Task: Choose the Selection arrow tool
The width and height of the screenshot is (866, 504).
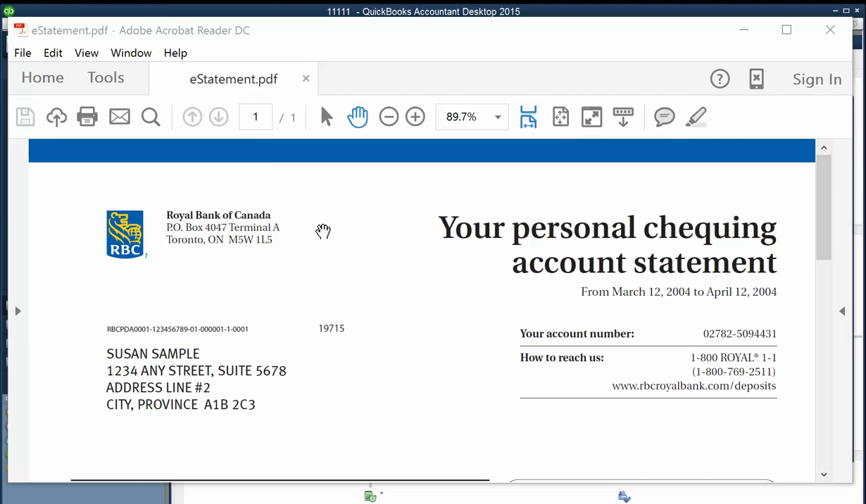Action: tap(326, 117)
